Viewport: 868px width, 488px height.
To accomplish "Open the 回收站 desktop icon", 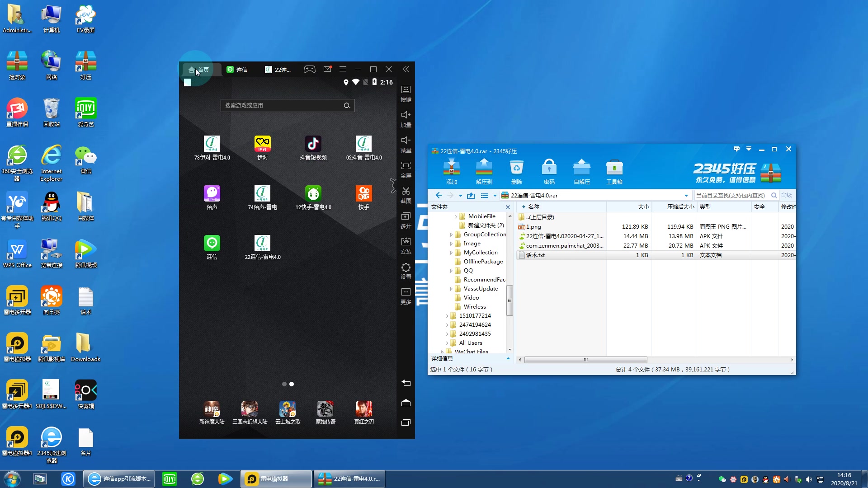I will [51, 113].
